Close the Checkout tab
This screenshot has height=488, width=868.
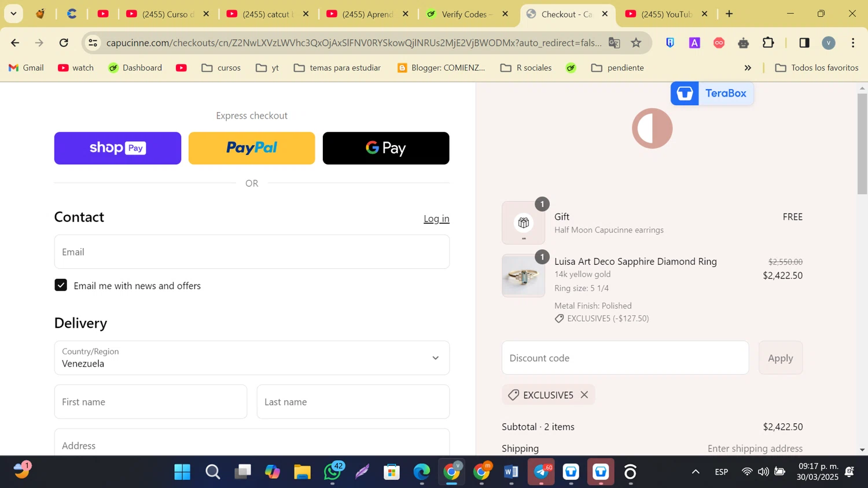click(x=605, y=14)
